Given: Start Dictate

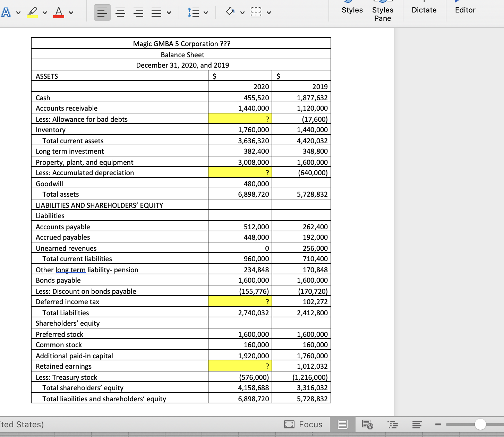Looking at the screenshot, I should 424,10.
